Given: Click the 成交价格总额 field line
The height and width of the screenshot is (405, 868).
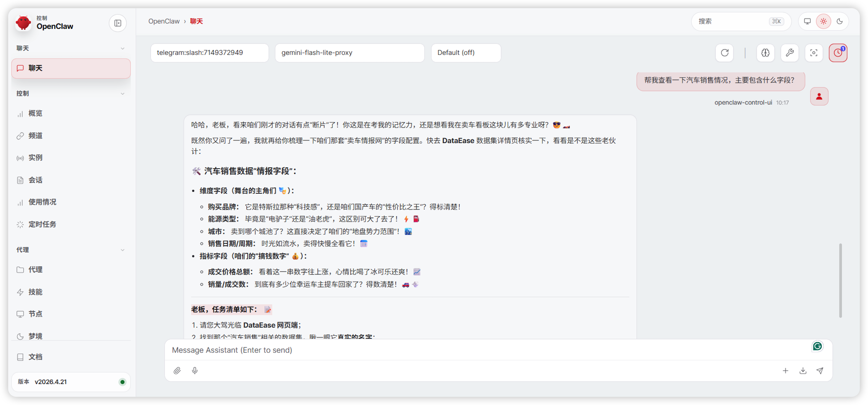Looking at the screenshot, I should [x=314, y=272].
